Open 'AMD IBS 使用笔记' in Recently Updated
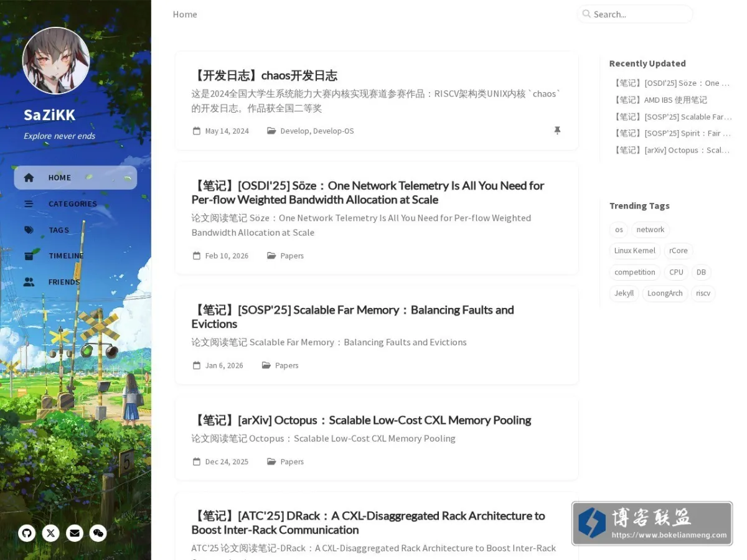The height and width of the screenshot is (560, 747). click(x=660, y=100)
